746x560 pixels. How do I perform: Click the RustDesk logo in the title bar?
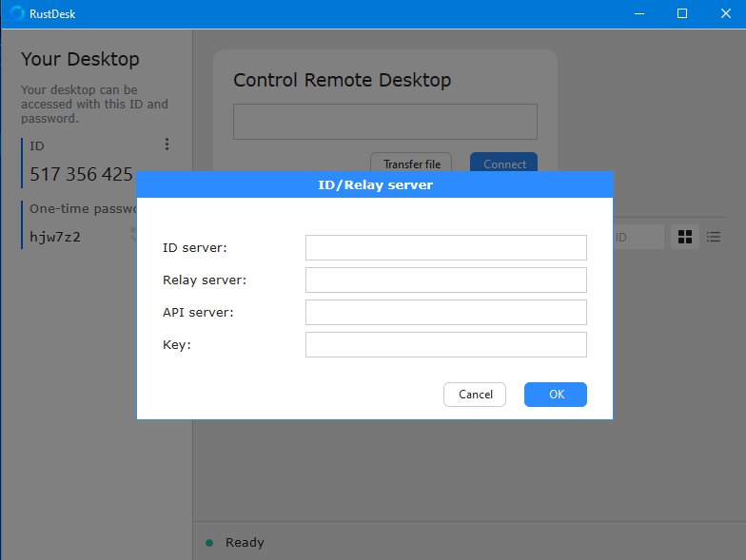click(17, 13)
